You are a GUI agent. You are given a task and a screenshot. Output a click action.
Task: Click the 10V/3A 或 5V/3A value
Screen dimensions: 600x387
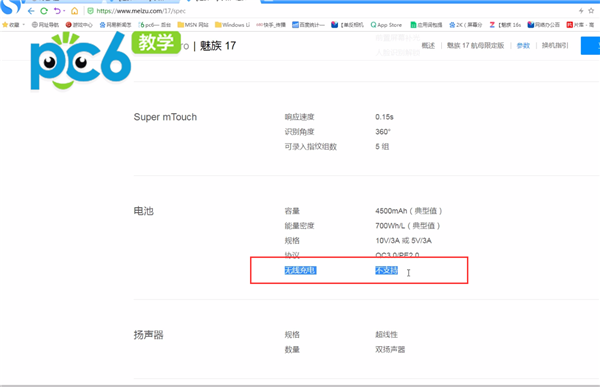click(403, 241)
